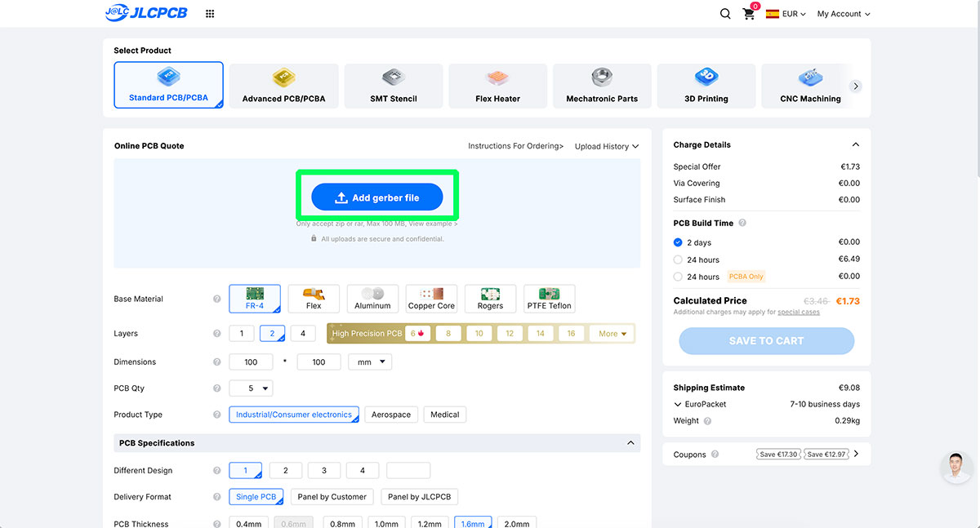Click help icon beside Weight
Image resolution: width=980 pixels, height=528 pixels.
707,421
